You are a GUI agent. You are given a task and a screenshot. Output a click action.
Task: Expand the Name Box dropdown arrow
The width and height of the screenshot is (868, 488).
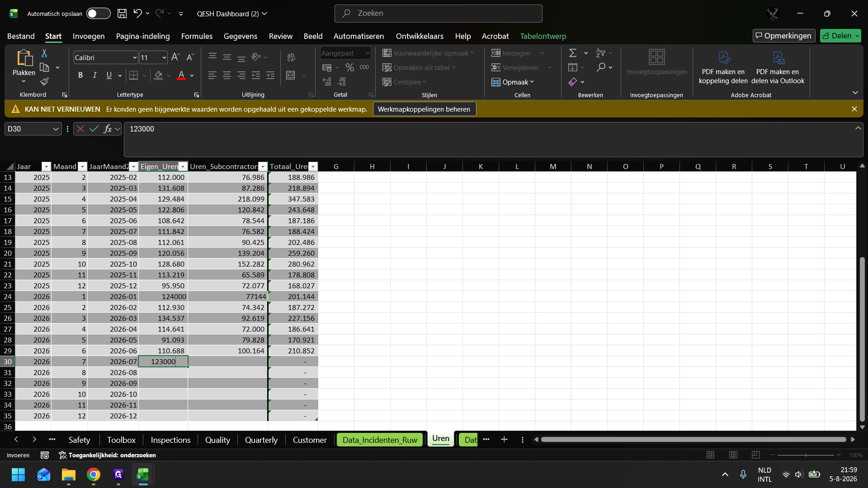pos(56,129)
